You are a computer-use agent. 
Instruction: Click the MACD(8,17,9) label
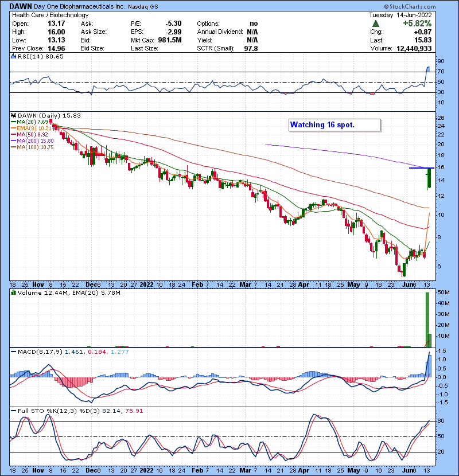[40, 352]
